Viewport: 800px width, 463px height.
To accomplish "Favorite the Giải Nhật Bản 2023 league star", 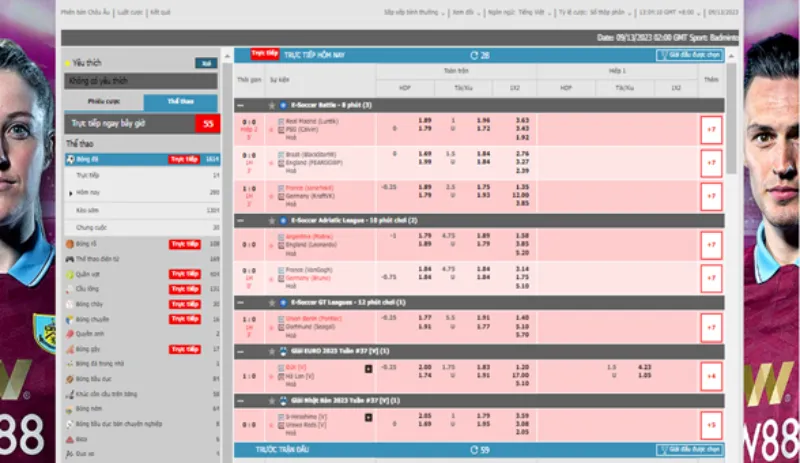I will (271, 401).
